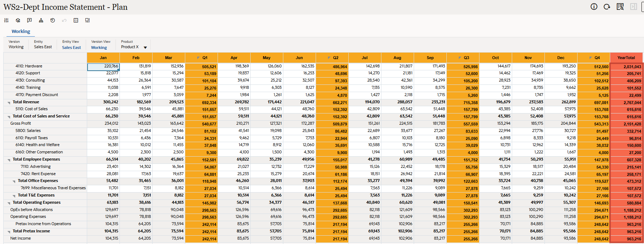Click the greyed-out undo arrow icon
Image resolution: width=644 pixels, height=244 pixels.
point(64,20)
